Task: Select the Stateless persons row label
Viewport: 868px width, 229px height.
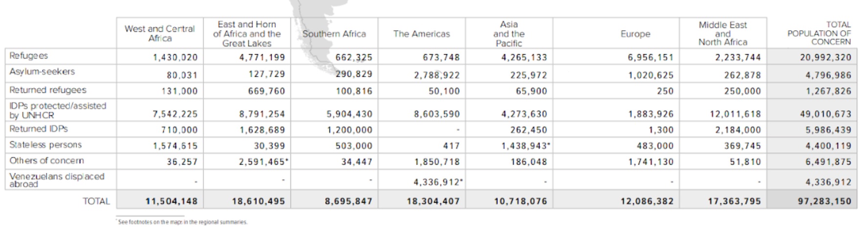Action: click(x=45, y=145)
